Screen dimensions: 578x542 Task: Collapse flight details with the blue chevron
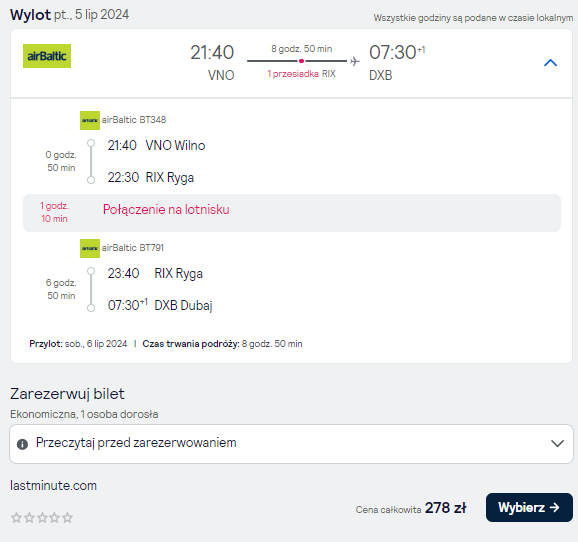(x=550, y=63)
